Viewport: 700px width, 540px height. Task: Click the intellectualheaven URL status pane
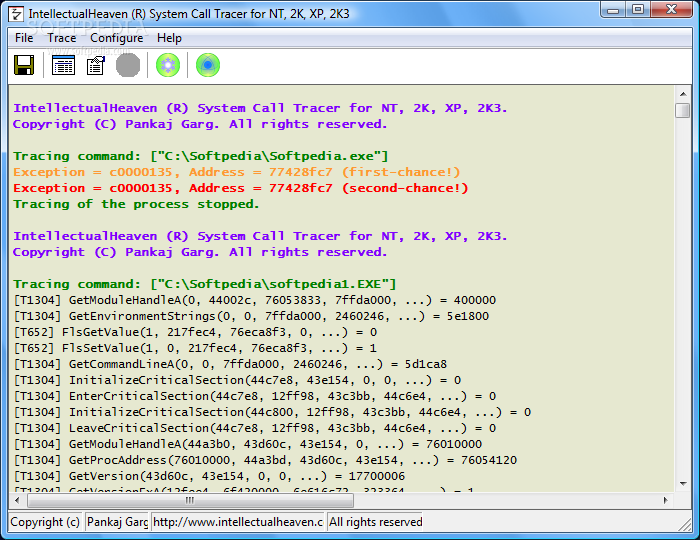click(x=238, y=522)
